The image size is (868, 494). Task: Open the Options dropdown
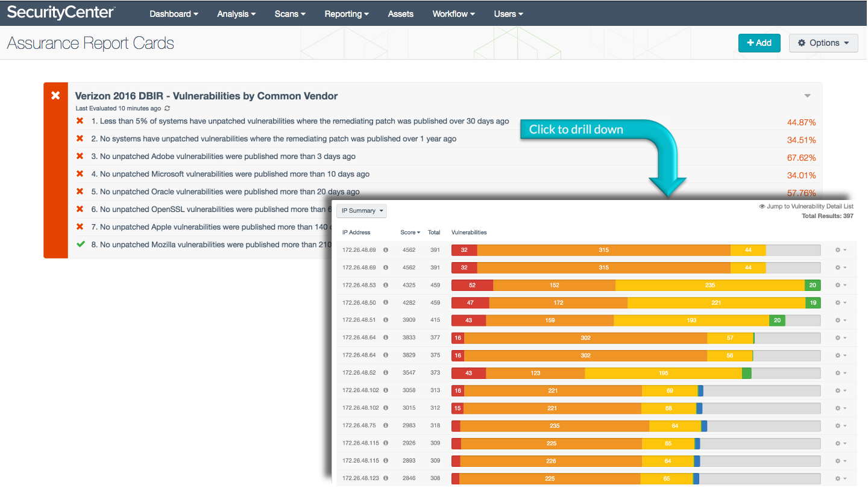pyautogui.click(x=823, y=43)
